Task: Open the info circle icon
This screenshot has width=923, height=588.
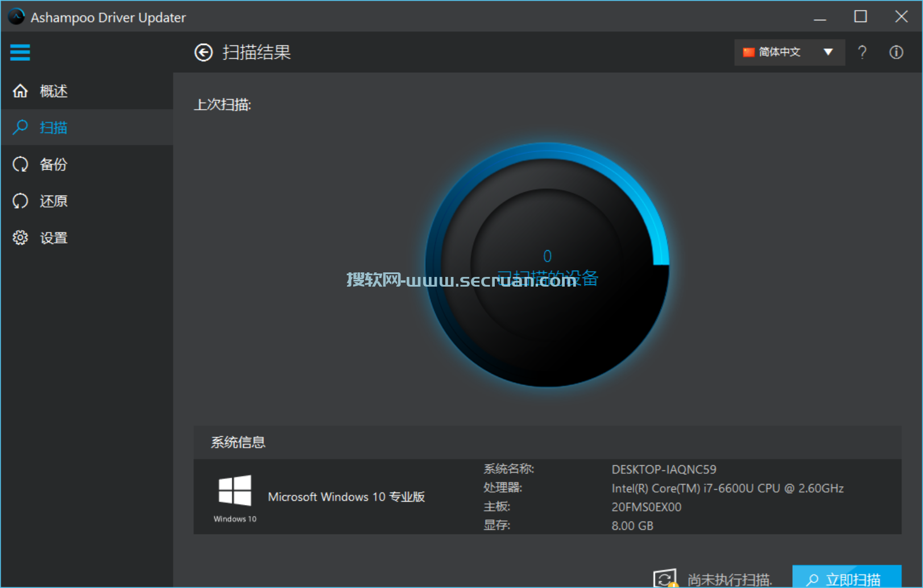Action: click(896, 52)
